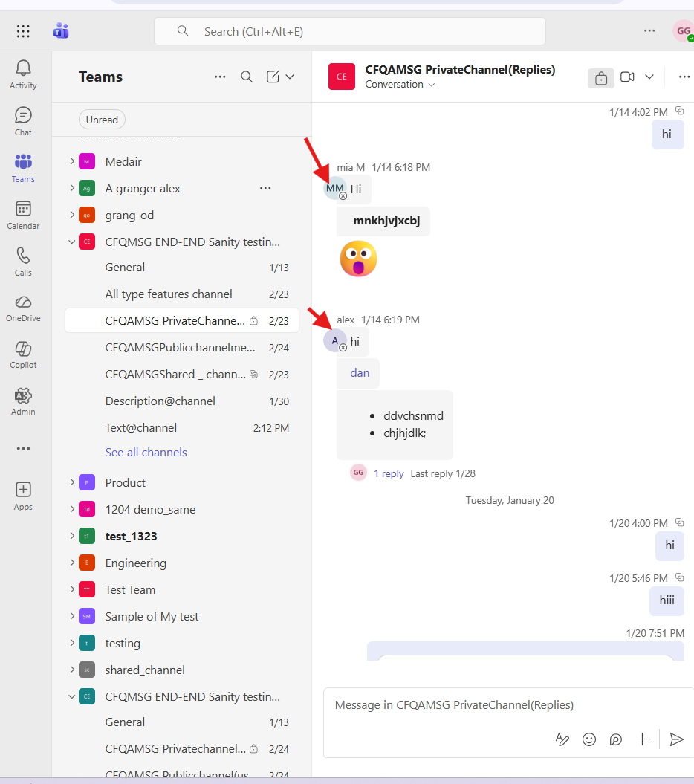
Task: Open the 1 reply thread from alex
Action: tap(389, 473)
